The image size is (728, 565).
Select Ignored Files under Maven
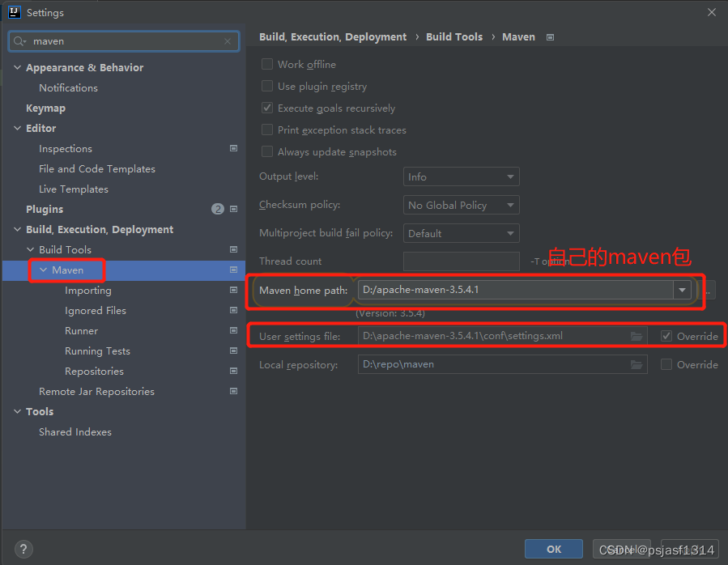point(96,310)
